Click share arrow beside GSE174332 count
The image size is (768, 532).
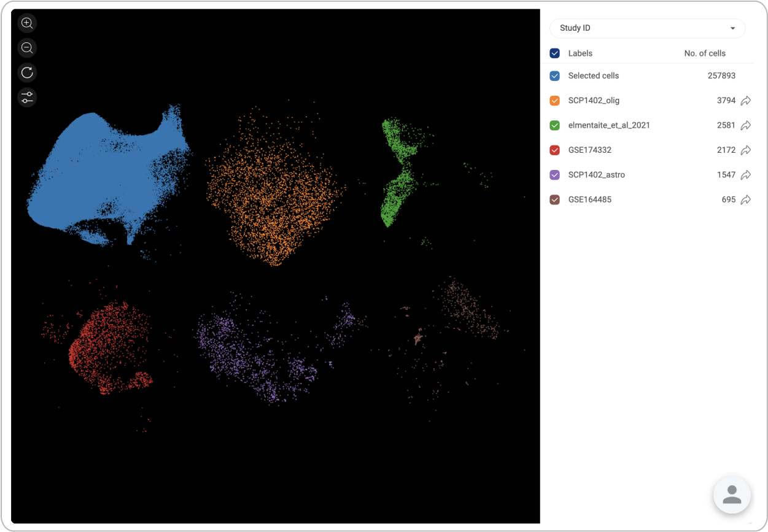click(x=745, y=150)
